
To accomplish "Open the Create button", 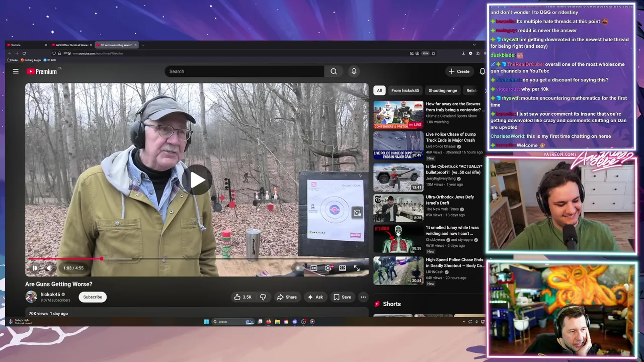I will coord(459,71).
